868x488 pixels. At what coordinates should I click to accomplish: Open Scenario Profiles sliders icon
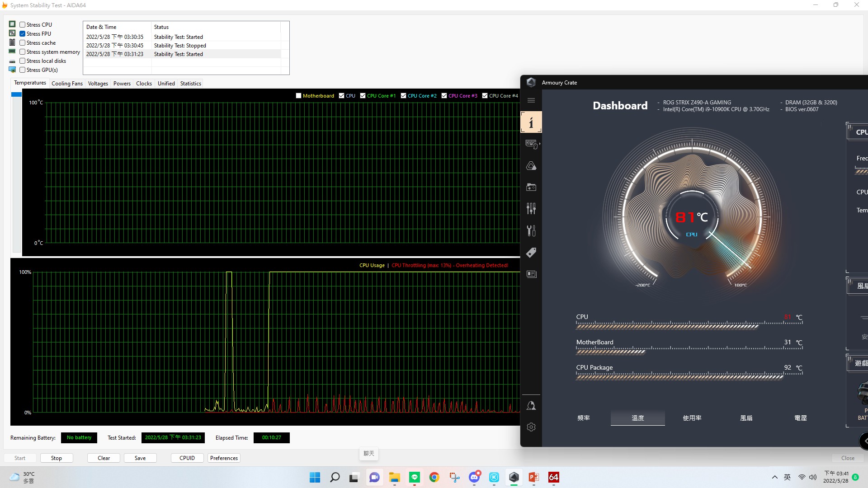[531, 208]
